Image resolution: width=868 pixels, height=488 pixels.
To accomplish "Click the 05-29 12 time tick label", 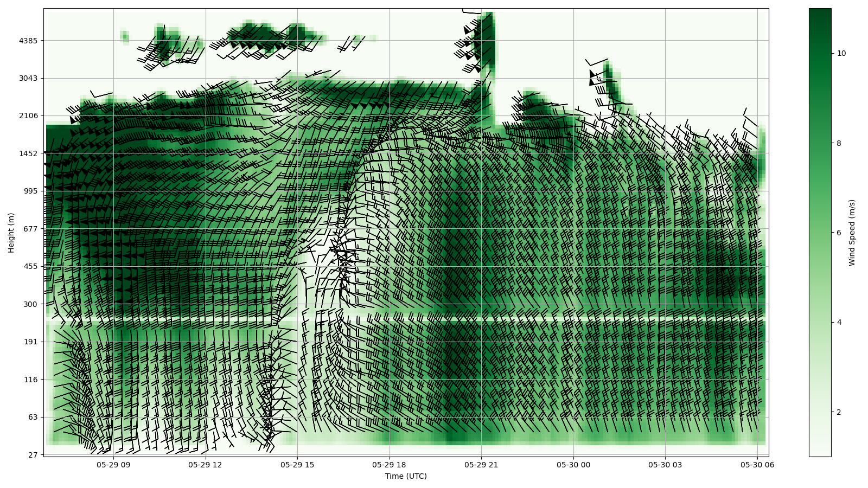I will pos(205,465).
